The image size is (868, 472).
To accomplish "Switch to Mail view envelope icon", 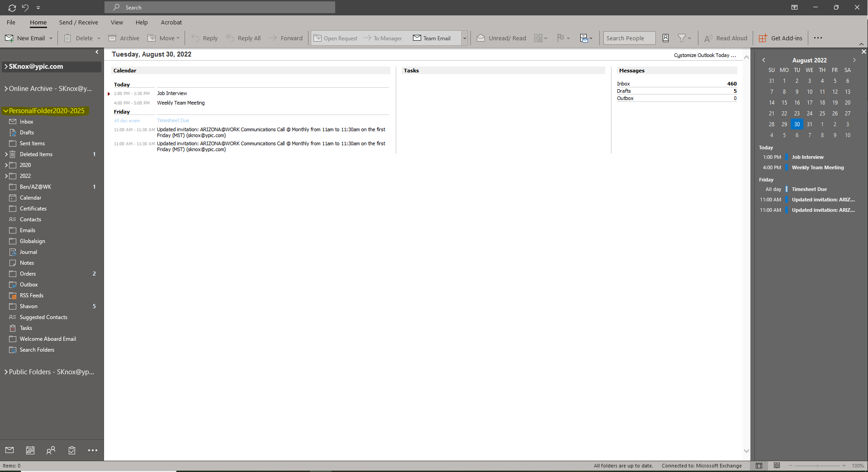I will coord(9,450).
